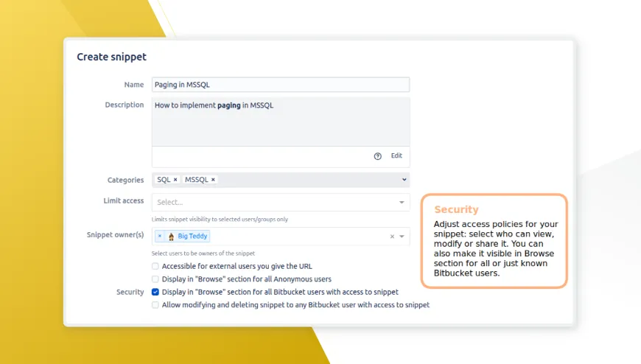This screenshot has height=364, width=641.
Task: Click the Categories label
Action: tap(125, 180)
